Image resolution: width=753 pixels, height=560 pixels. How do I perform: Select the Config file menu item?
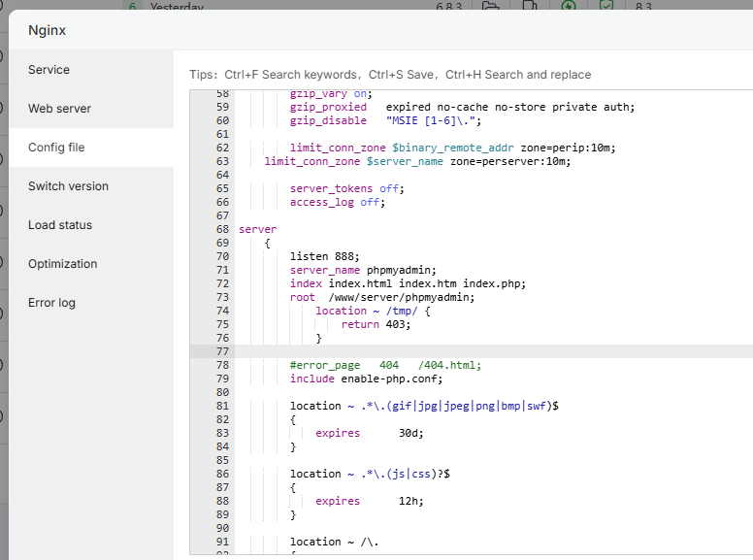56,148
